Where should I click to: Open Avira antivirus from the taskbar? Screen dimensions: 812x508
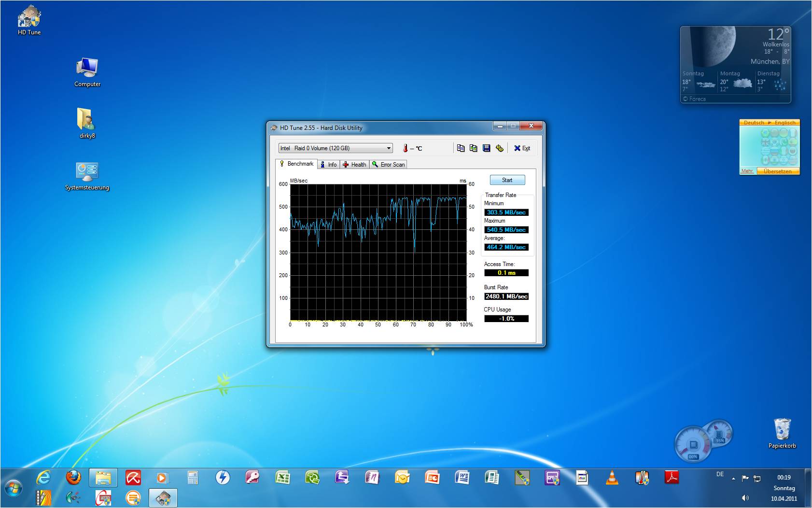tap(133, 478)
